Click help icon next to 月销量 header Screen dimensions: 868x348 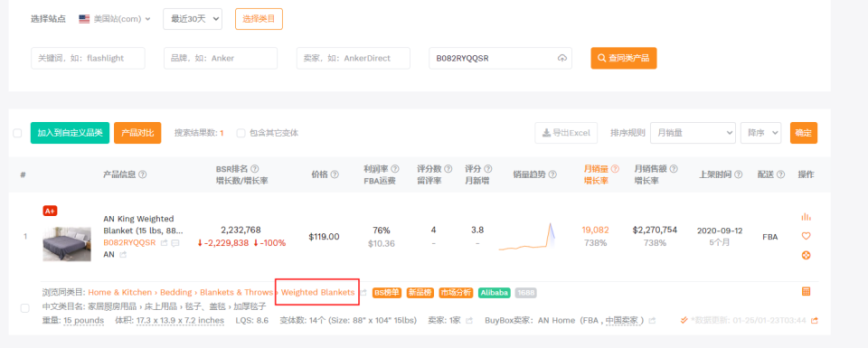(615, 169)
